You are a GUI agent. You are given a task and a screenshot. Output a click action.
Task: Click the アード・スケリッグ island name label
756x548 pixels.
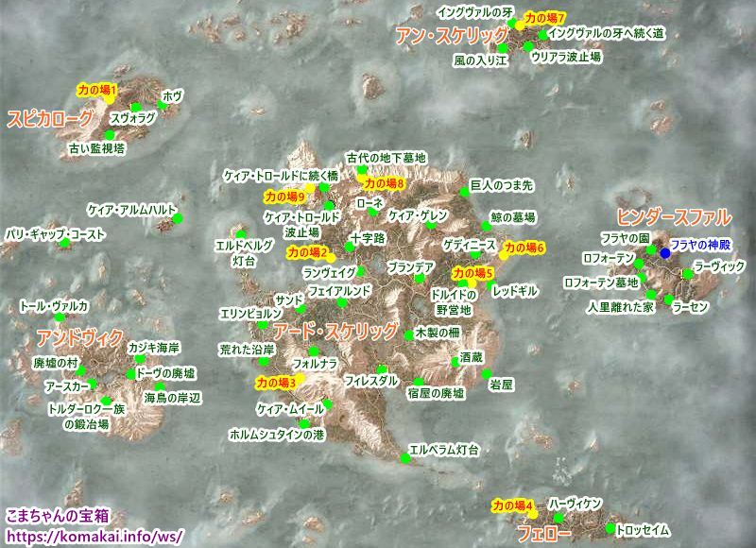coord(335,331)
